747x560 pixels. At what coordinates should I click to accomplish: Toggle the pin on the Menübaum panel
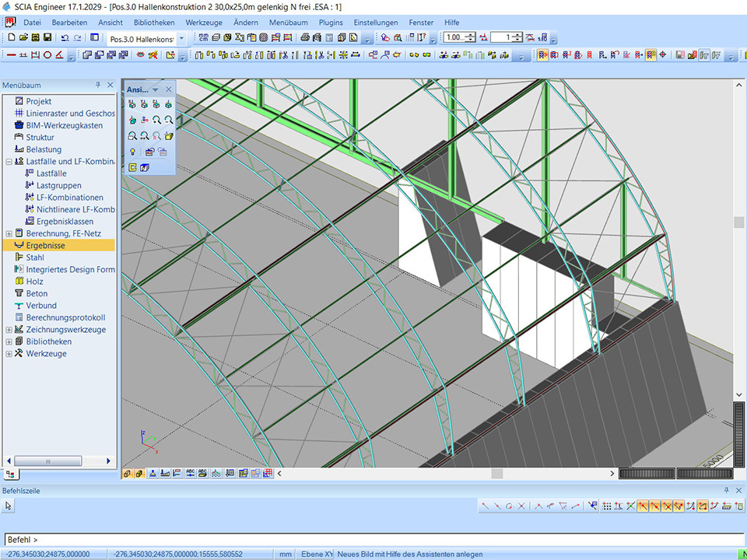click(x=98, y=86)
